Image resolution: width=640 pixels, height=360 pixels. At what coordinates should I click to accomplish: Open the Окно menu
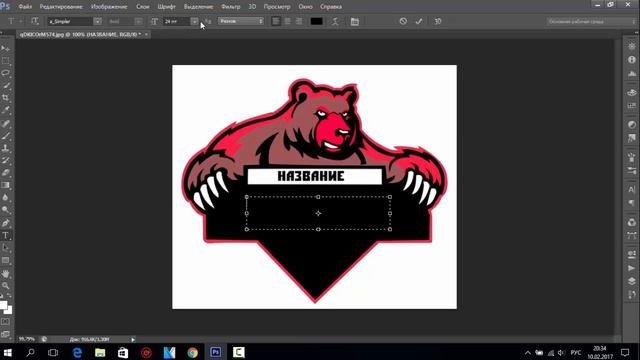tap(305, 7)
